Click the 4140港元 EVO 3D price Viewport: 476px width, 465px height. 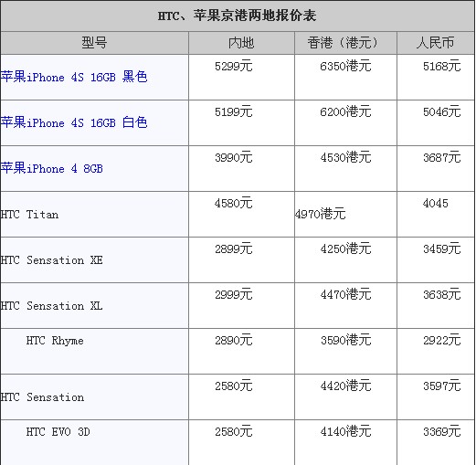345,431
